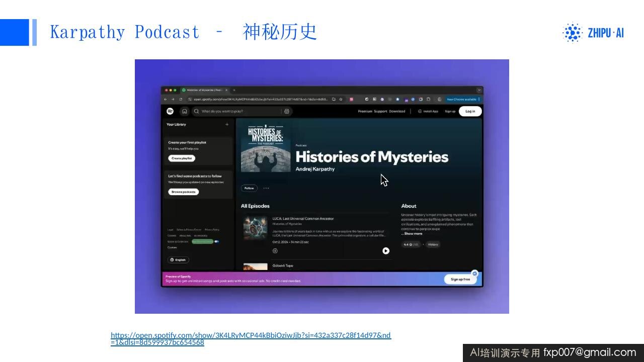The image size is (644, 362).
Task: Open Premium menu item
Action: pyautogui.click(x=365, y=111)
